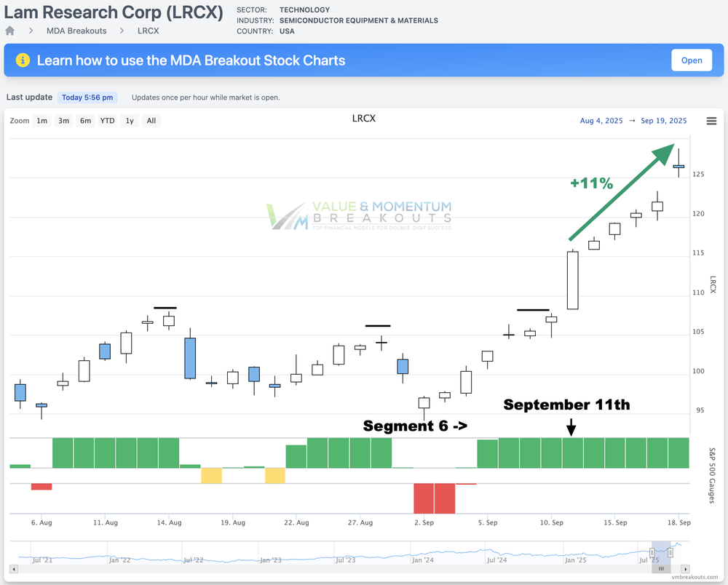Switch zoom to 1y
728x585 pixels.
coord(130,121)
